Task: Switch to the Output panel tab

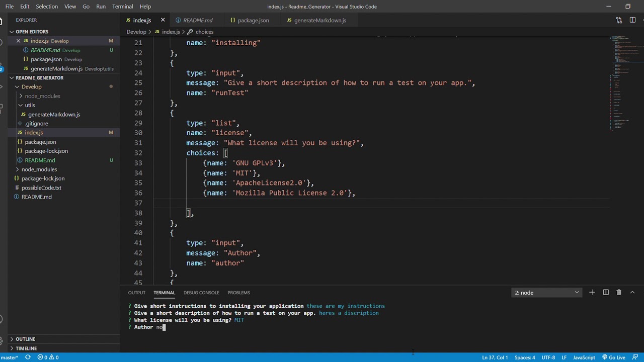Action: (x=136, y=293)
